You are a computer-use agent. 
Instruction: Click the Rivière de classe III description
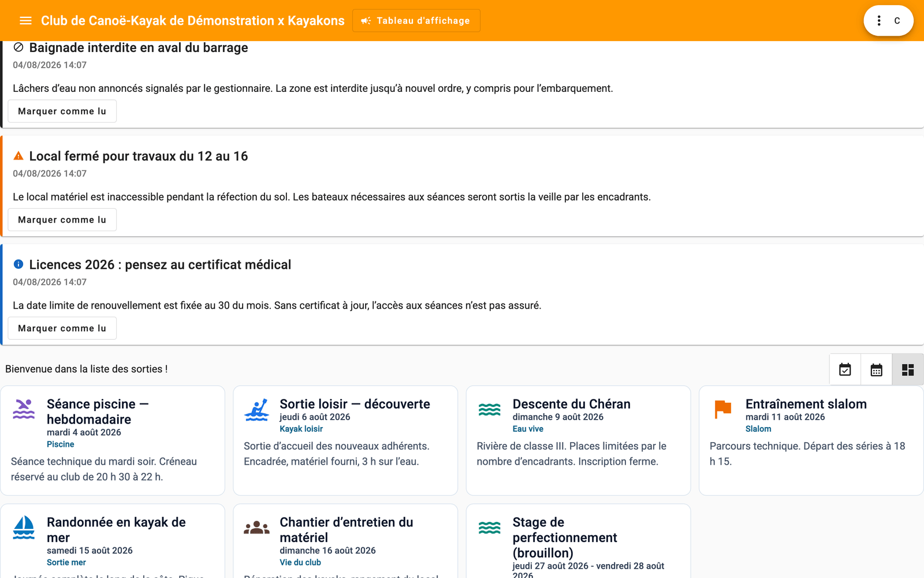pos(572,454)
